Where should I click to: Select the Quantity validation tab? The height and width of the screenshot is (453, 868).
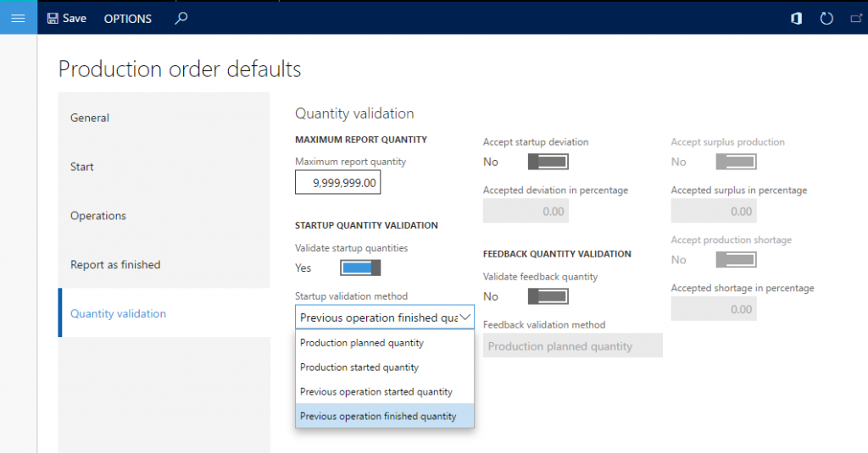click(x=164, y=313)
